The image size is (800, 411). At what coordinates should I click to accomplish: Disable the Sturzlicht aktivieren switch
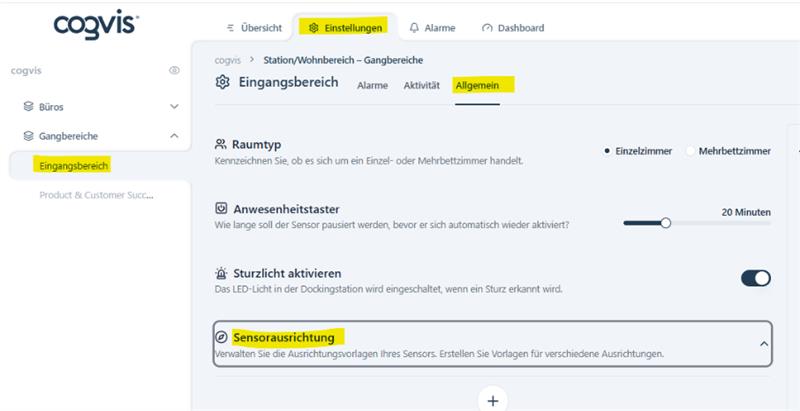click(x=755, y=278)
